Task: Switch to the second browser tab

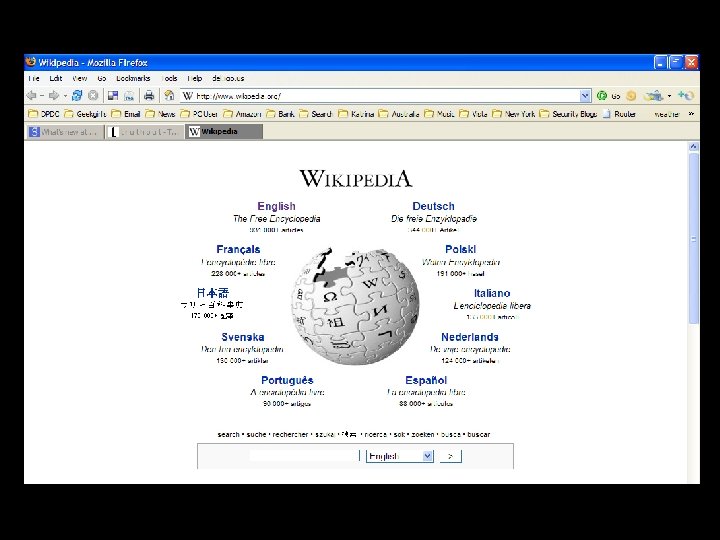Action: coord(144,132)
